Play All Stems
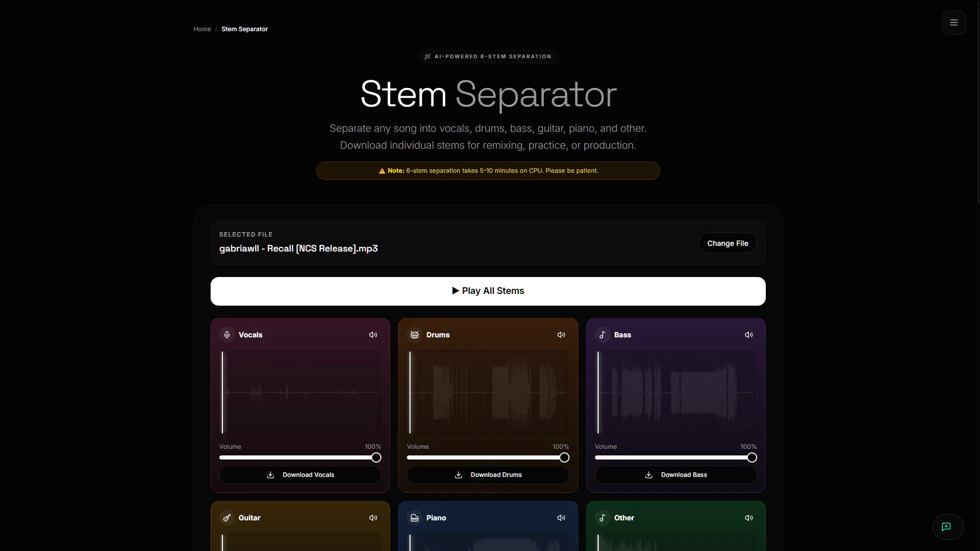This screenshot has height=551, width=980. point(488,291)
